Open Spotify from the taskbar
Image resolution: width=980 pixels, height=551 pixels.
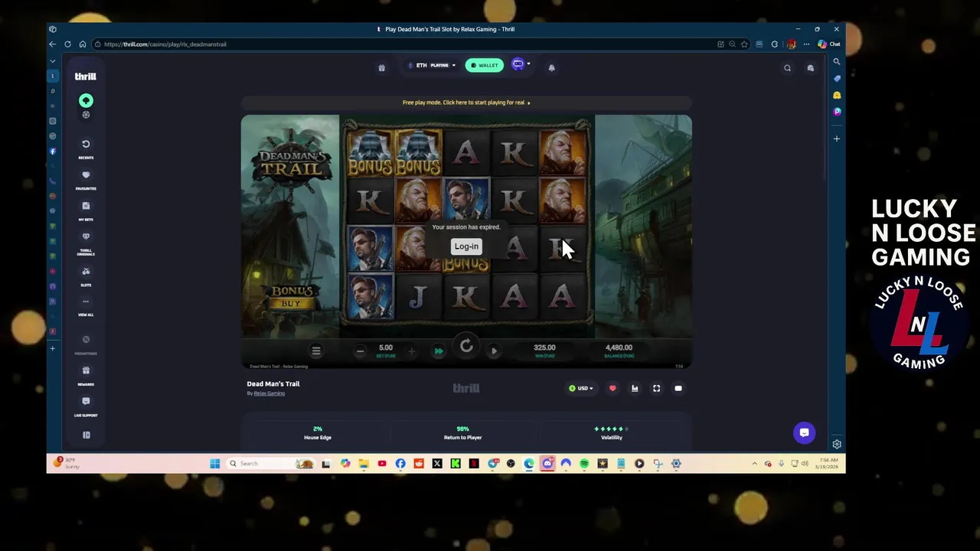tap(584, 464)
